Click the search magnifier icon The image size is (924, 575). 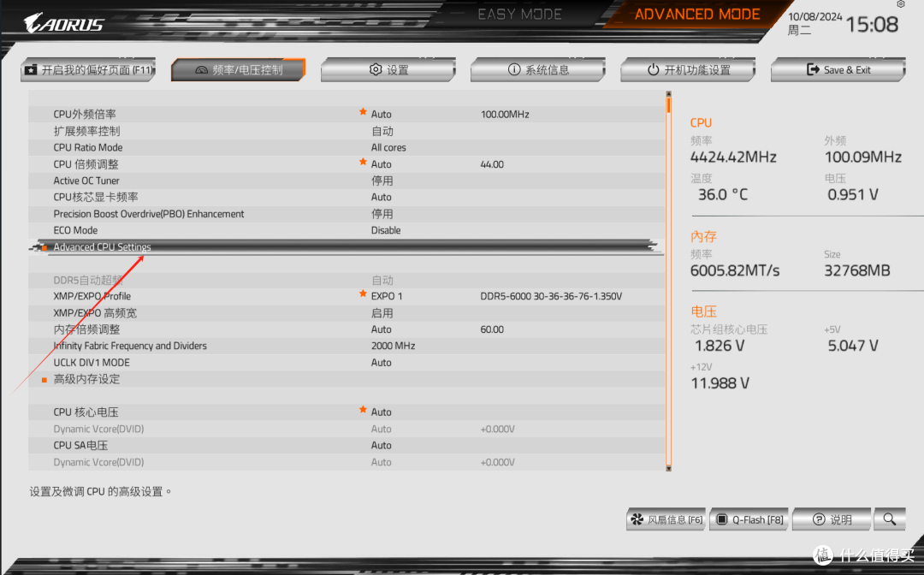(889, 519)
